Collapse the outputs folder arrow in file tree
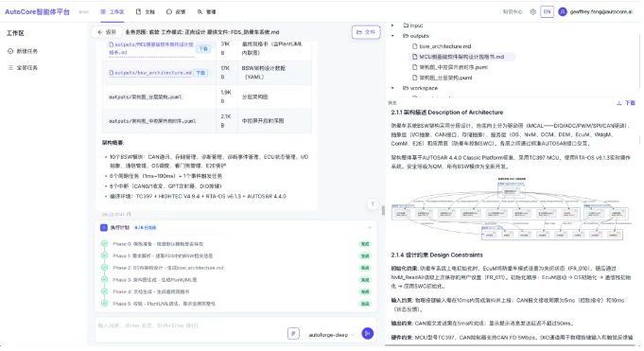Image resolution: width=644 pixels, height=351 pixels. click(x=393, y=36)
